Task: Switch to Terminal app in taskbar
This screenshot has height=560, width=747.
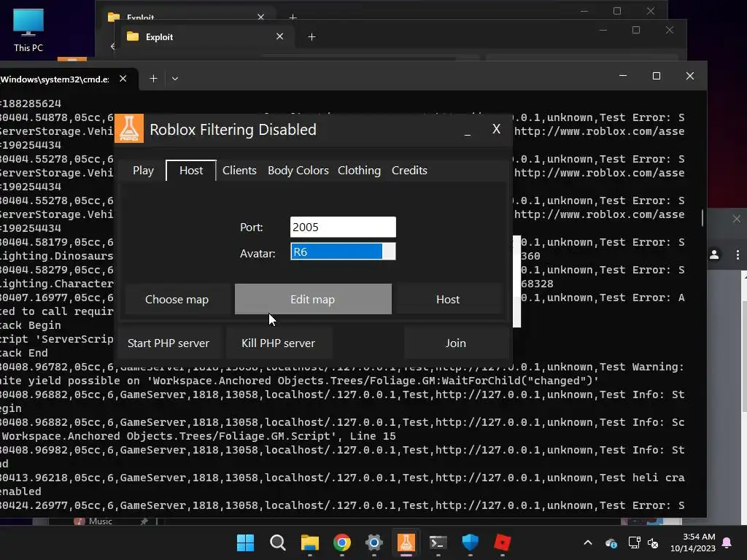Action: pos(438,542)
